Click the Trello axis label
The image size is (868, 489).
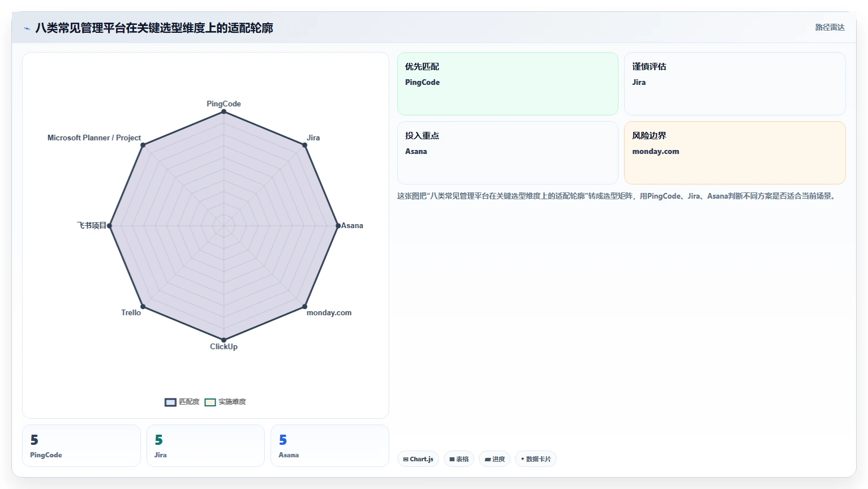(x=131, y=312)
